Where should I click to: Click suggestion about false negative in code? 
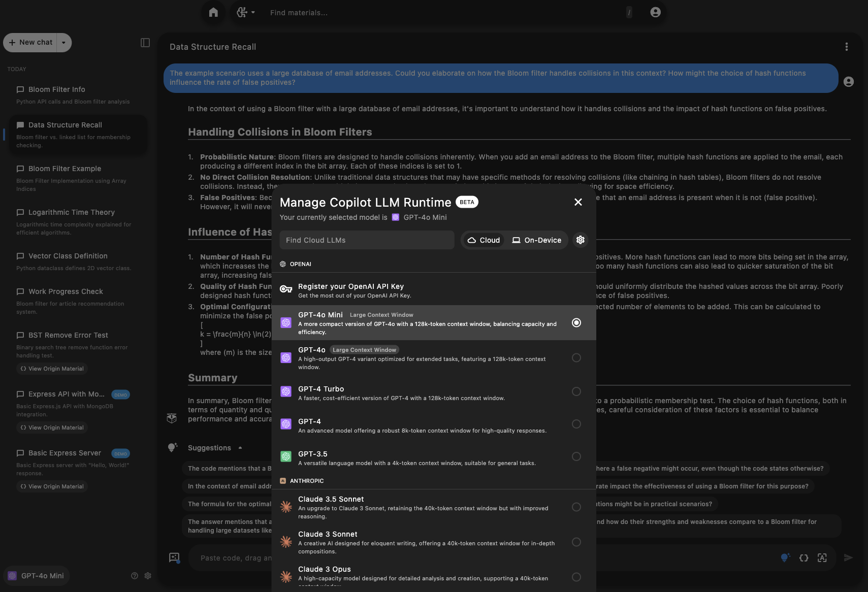pyautogui.click(x=505, y=468)
